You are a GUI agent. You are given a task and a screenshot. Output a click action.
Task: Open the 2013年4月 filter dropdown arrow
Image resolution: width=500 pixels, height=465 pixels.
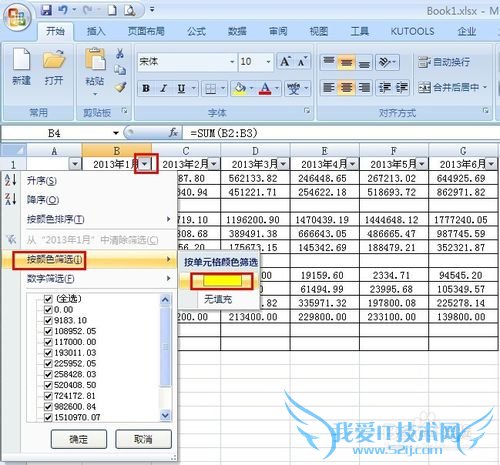click(352, 164)
